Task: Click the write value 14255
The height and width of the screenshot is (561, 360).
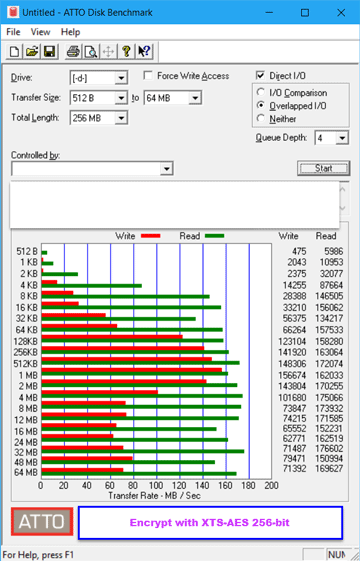Action: 295,285
